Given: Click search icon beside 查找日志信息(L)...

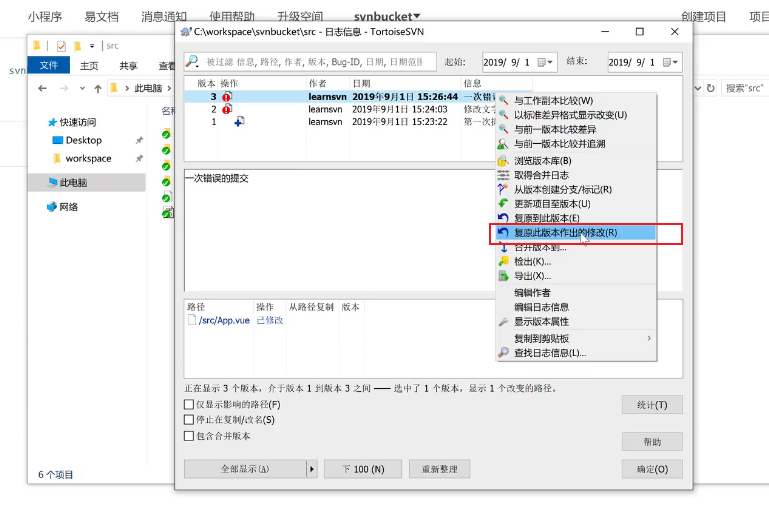Looking at the screenshot, I should 503,353.
